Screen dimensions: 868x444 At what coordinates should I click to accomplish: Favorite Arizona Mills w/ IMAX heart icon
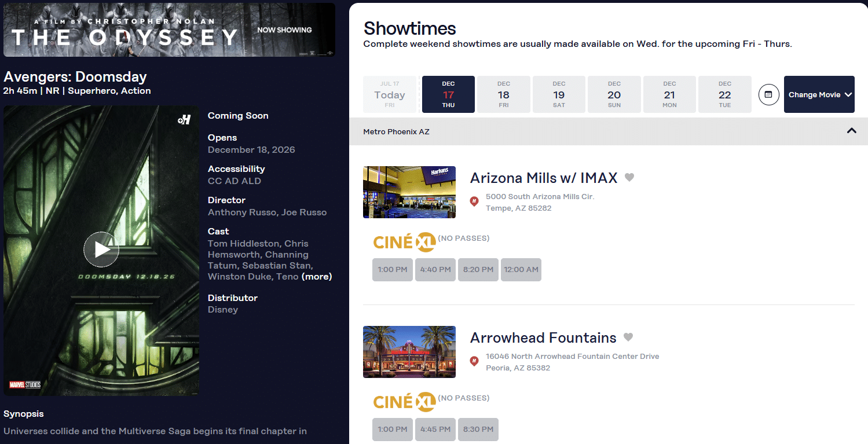(x=629, y=178)
